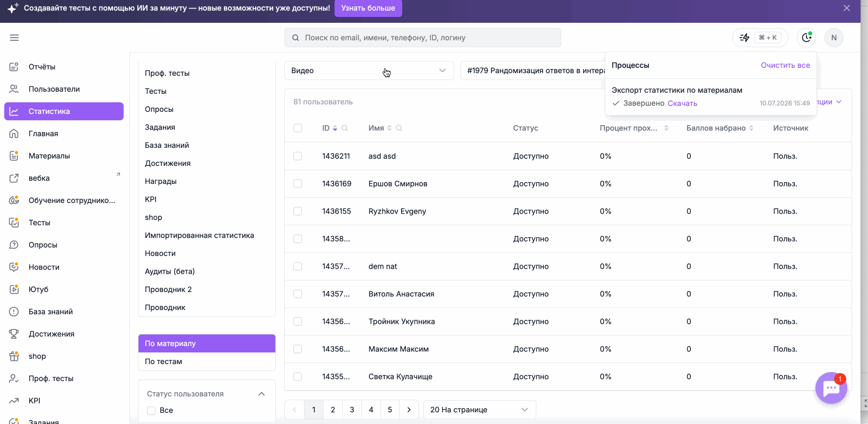Screen dimensions: 868x424
Task: Click the search field for email, name, phone
Action: (423, 38)
